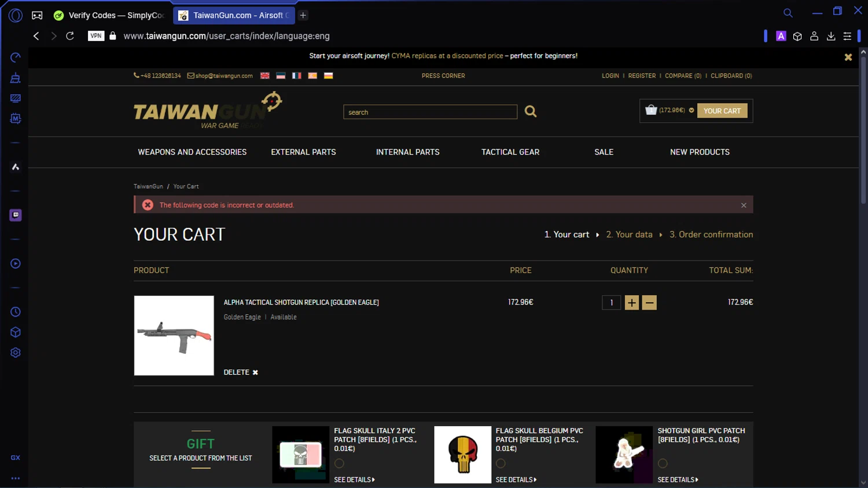This screenshot has height=488, width=868.
Task: Open New Products menu
Action: 700,152
